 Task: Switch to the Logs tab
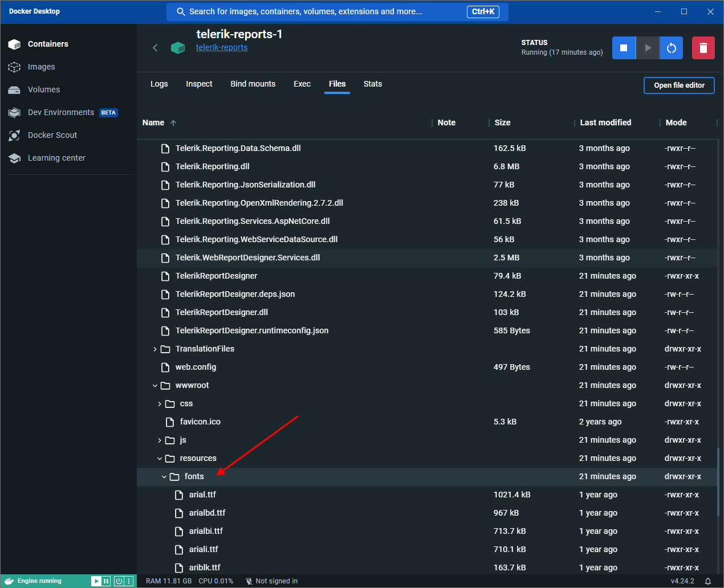click(159, 84)
